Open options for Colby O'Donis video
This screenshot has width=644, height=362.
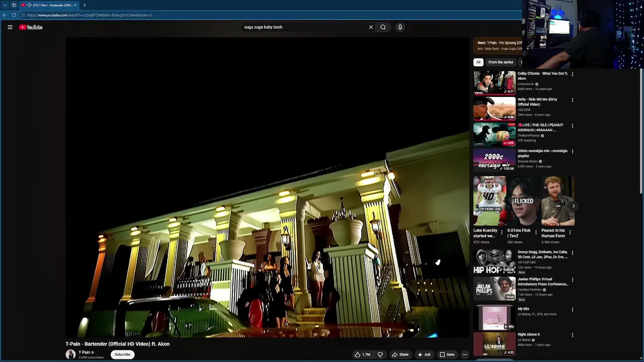coord(572,74)
